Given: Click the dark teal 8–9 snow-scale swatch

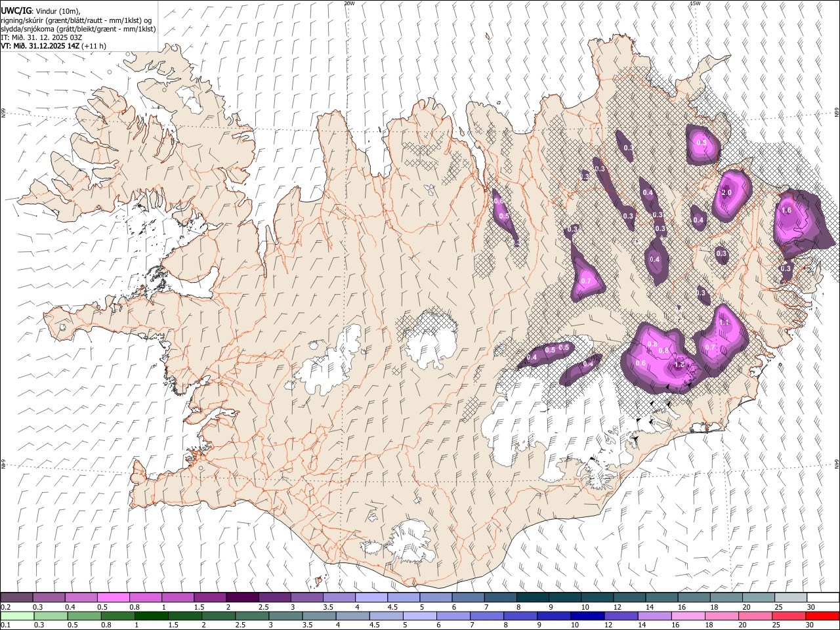Looking at the screenshot, I should point(532,598).
